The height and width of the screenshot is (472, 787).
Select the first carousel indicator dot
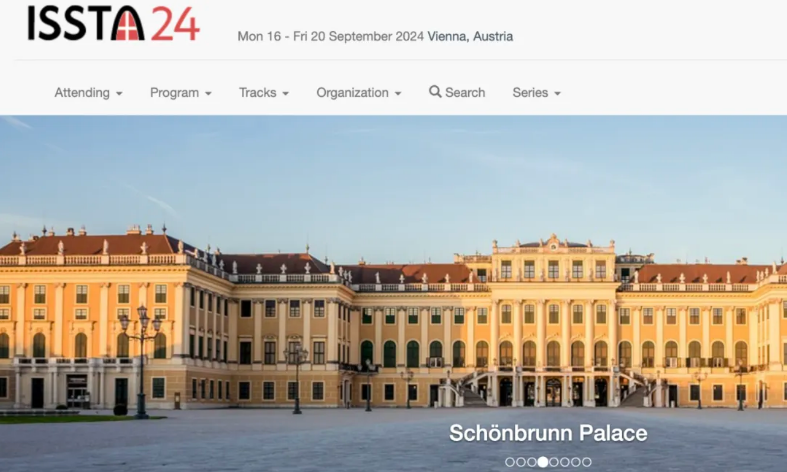[x=510, y=462]
